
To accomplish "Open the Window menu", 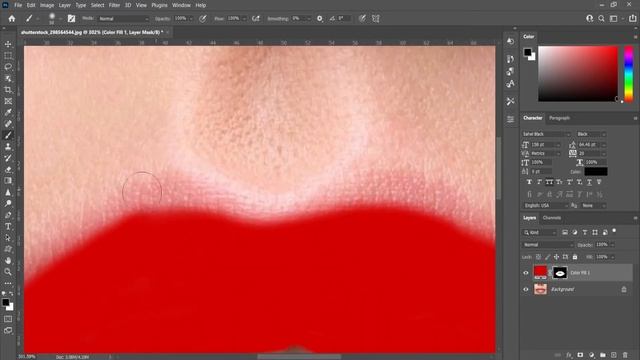I will pyautogui.click(x=181, y=5).
